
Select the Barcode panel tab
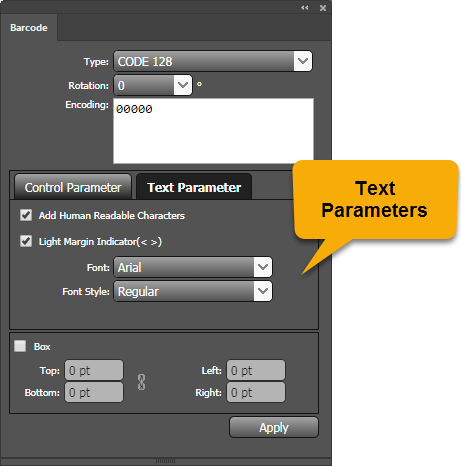click(29, 28)
